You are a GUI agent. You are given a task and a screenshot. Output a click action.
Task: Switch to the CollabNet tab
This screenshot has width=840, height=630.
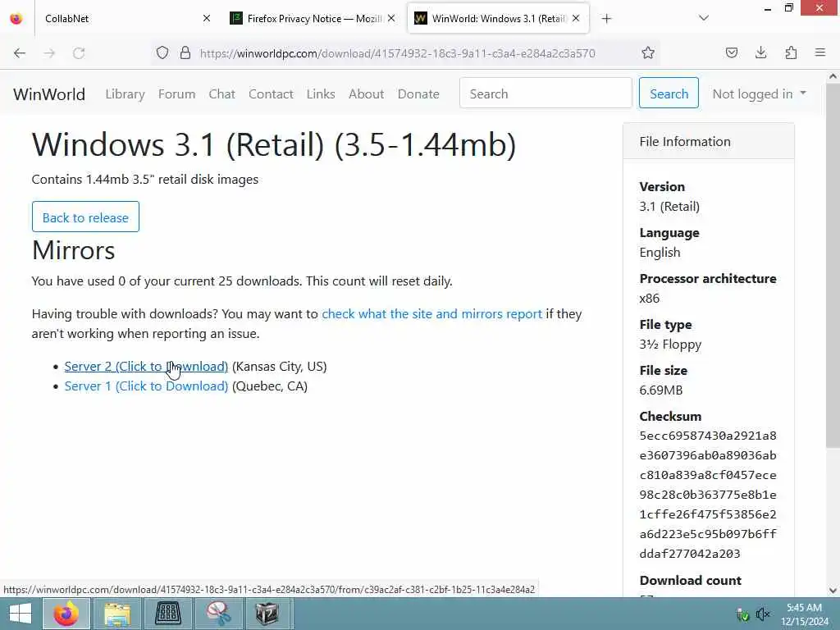coord(121,18)
